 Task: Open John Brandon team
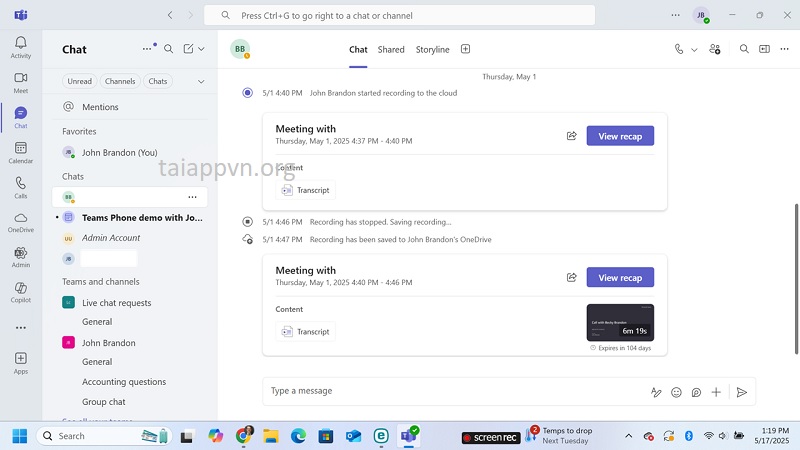[130, 343]
